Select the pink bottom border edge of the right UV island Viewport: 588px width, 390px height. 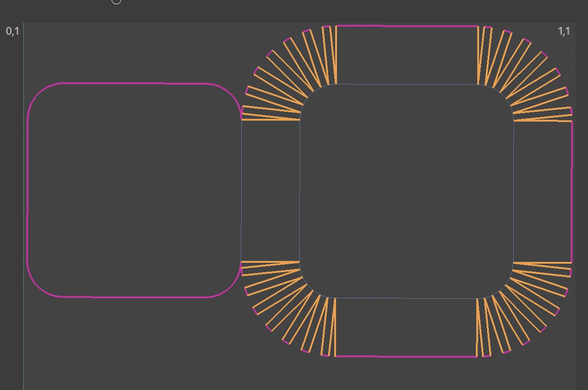(407, 356)
